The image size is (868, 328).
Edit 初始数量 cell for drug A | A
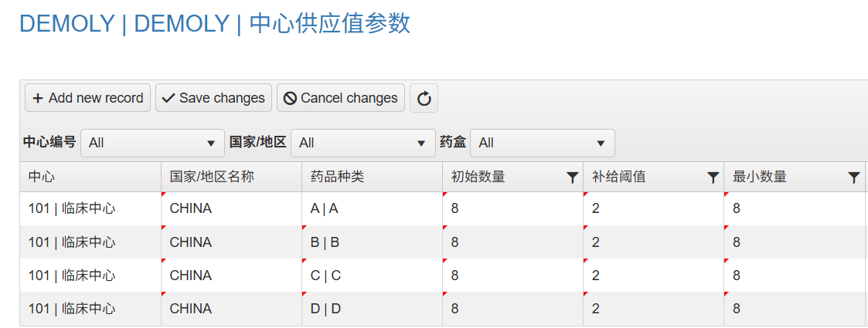tap(512, 209)
